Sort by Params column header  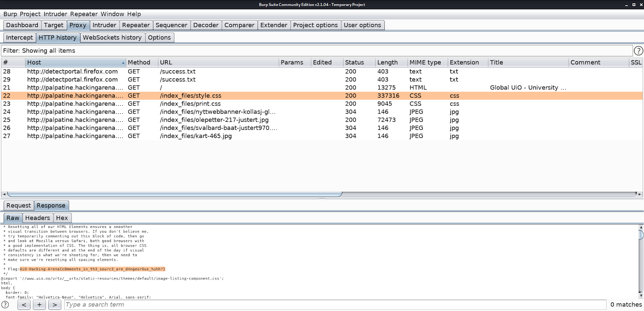(x=295, y=62)
